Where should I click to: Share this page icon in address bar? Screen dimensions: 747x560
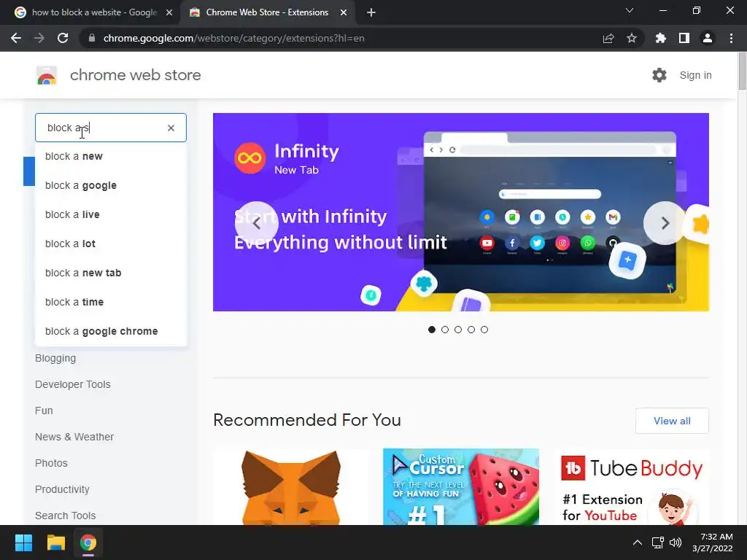[608, 38]
